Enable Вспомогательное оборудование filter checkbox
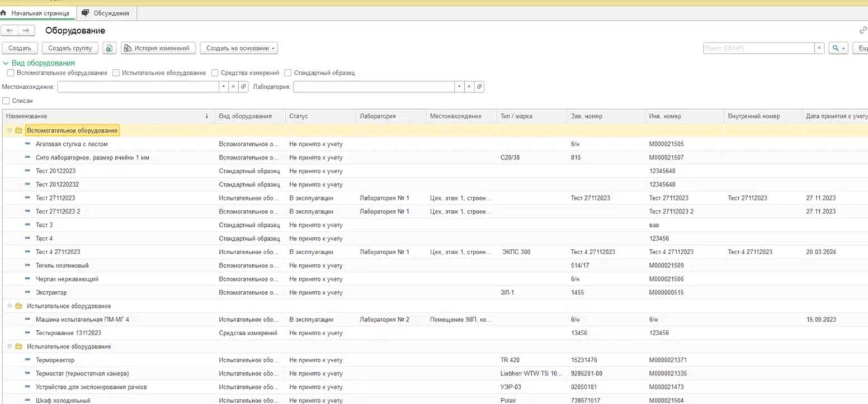 (10, 73)
